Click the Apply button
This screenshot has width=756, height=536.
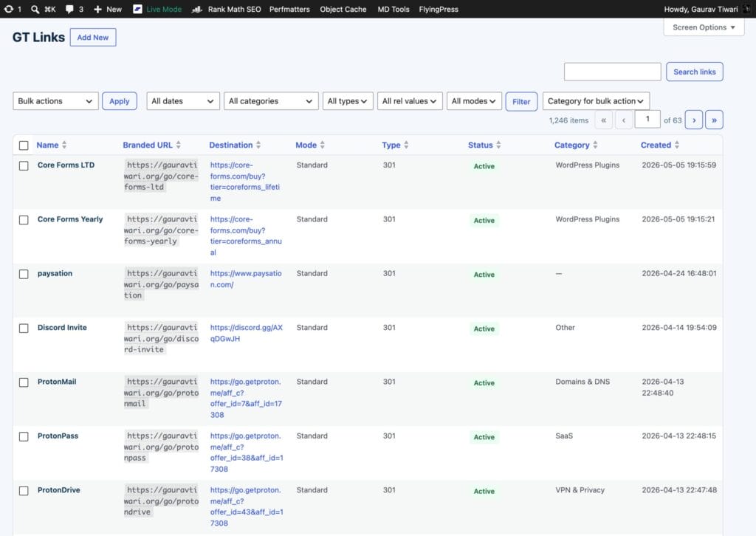pos(120,101)
